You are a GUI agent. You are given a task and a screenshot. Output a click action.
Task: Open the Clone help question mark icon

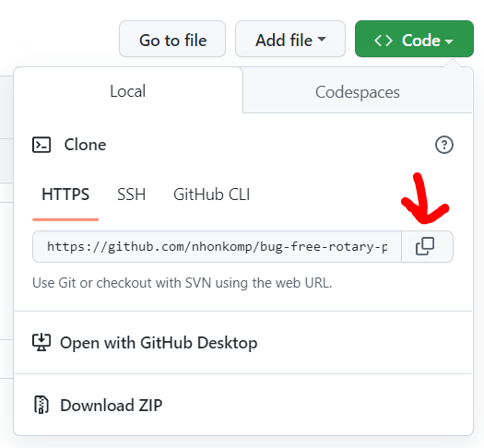coord(444,145)
